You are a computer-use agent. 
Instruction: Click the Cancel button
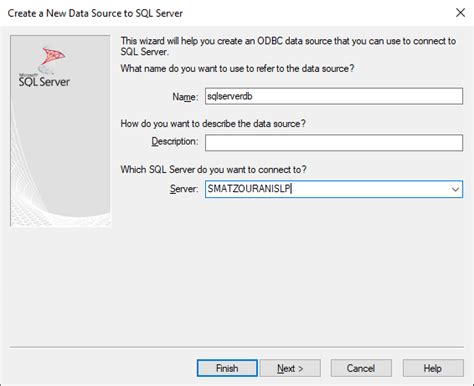(361, 368)
